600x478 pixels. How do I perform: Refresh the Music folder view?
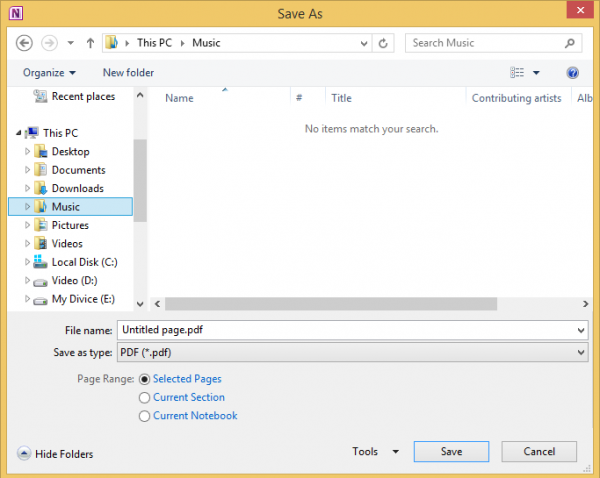click(x=383, y=43)
